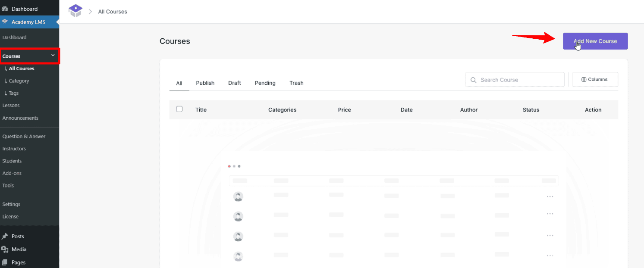This screenshot has width=644, height=268.
Task: Click the Categories column header
Action: pyautogui.click(x=282, y=109)
